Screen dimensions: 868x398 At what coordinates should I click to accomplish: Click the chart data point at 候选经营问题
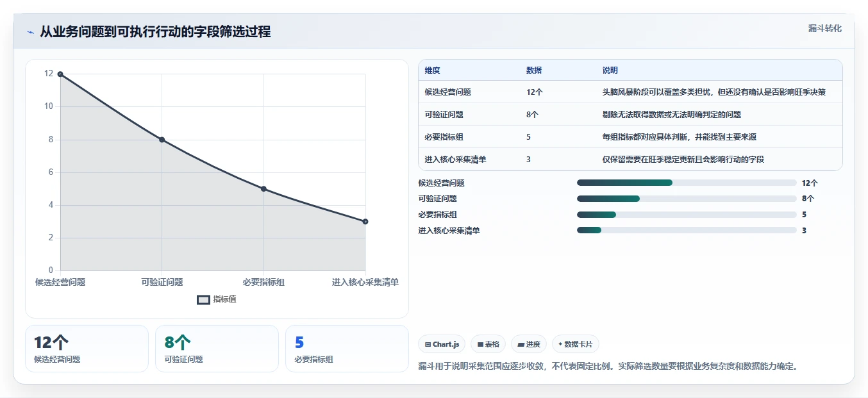tap(60, 74)
